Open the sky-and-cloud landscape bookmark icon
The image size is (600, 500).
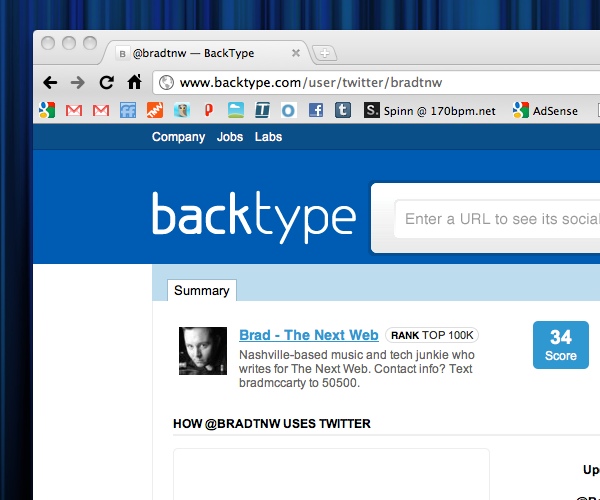[x=236, y=110]
